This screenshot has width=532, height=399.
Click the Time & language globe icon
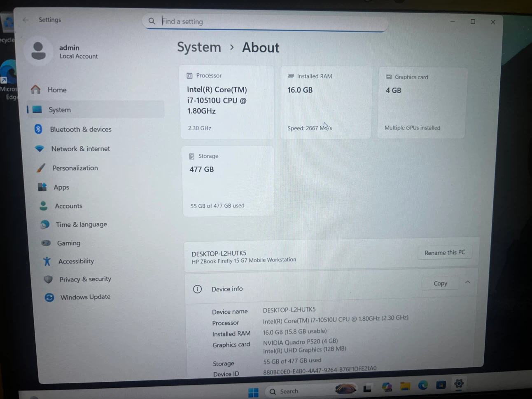point(44,225)
